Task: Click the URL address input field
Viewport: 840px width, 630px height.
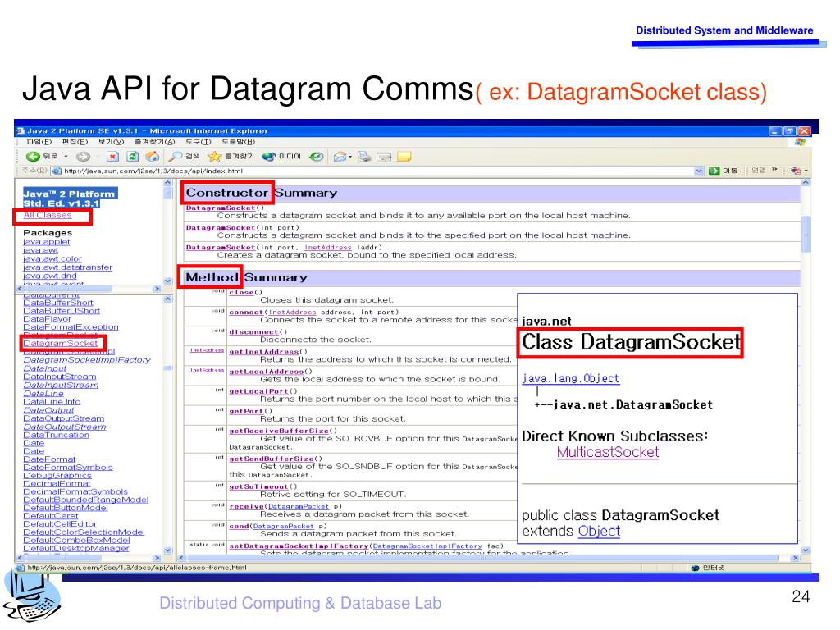Action: (369, 171)
